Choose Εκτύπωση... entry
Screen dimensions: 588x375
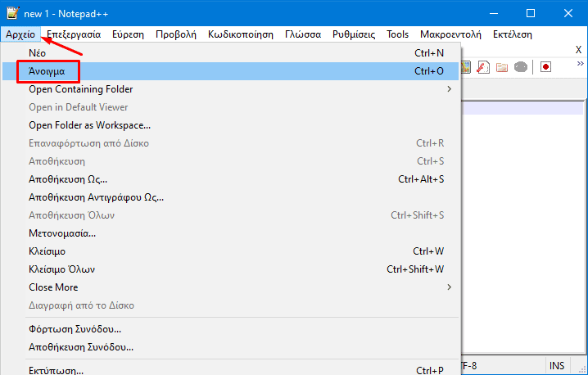(231, 369)
